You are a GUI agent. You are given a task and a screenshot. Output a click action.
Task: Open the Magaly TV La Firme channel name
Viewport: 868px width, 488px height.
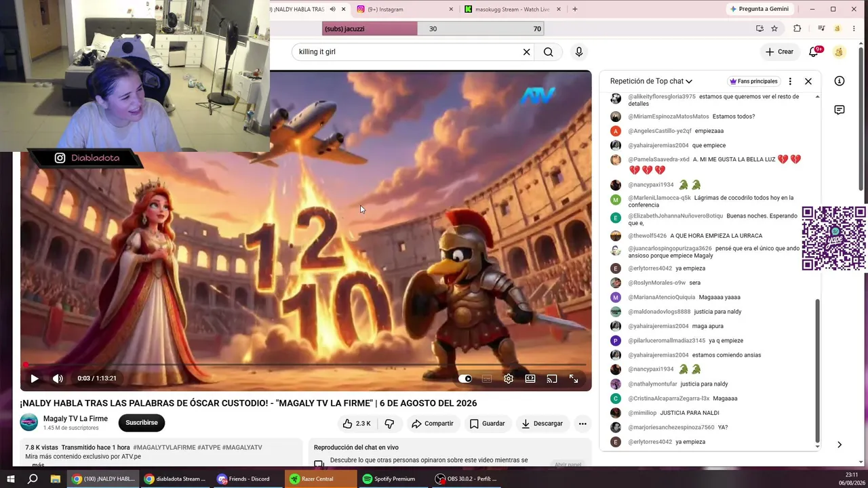click(x=75, y=419)
